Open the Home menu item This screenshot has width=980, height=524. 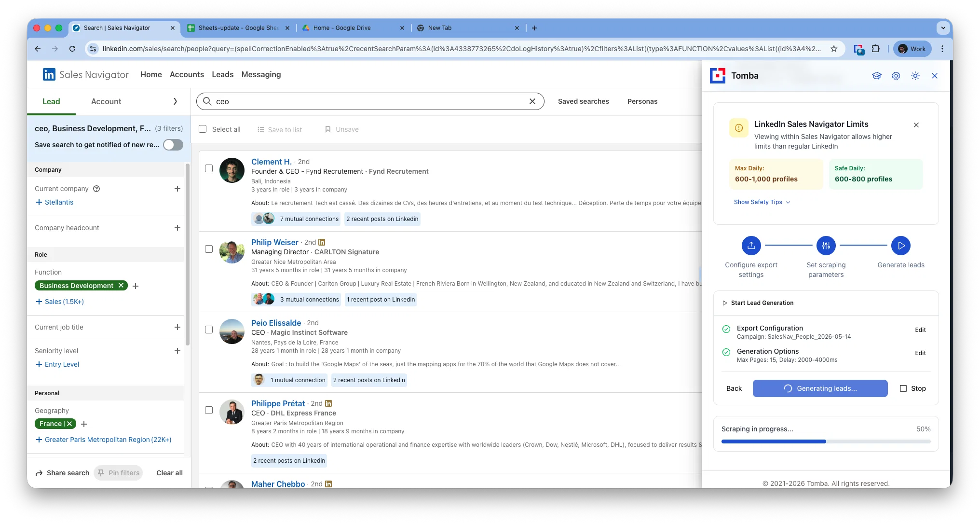point(151,74)
